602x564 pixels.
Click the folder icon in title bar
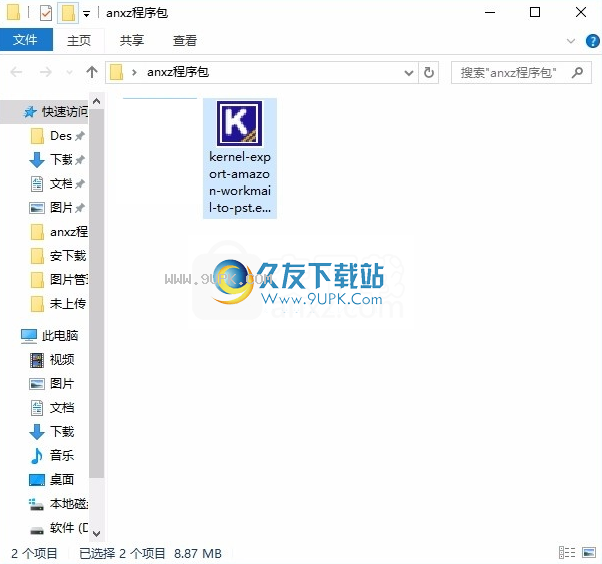click(14, 12)
